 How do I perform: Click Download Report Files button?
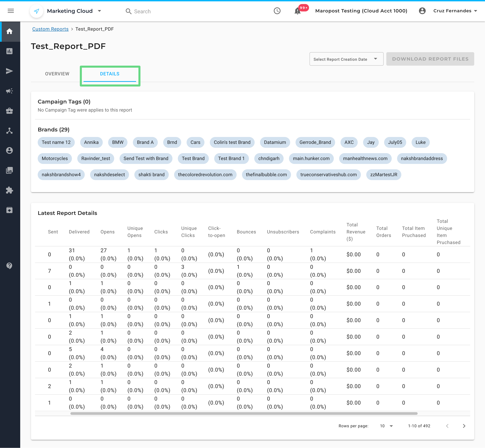tap(430, 59)
